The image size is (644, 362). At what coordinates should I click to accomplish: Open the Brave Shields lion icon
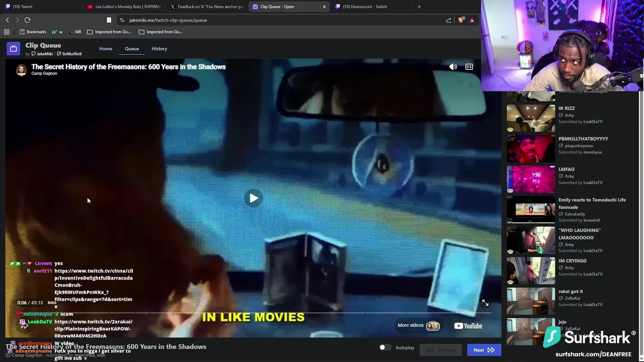(x=461, y=20)
